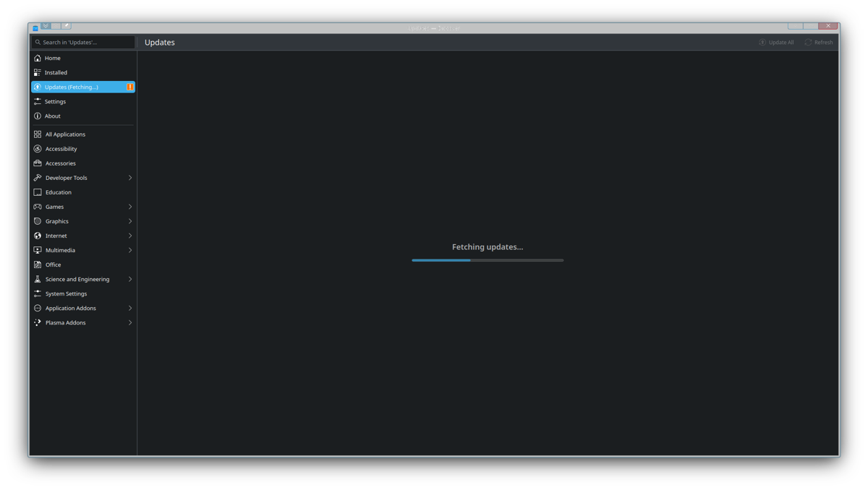868x490 pixels.
Task: Expand the Games category arrow
Action: coord(130,207)
